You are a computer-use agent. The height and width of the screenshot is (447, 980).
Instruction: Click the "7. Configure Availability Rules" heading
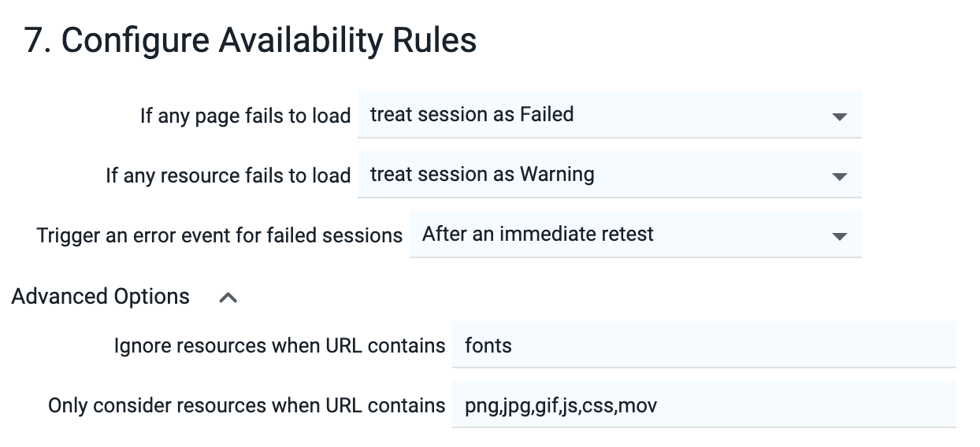click(251, 39)
